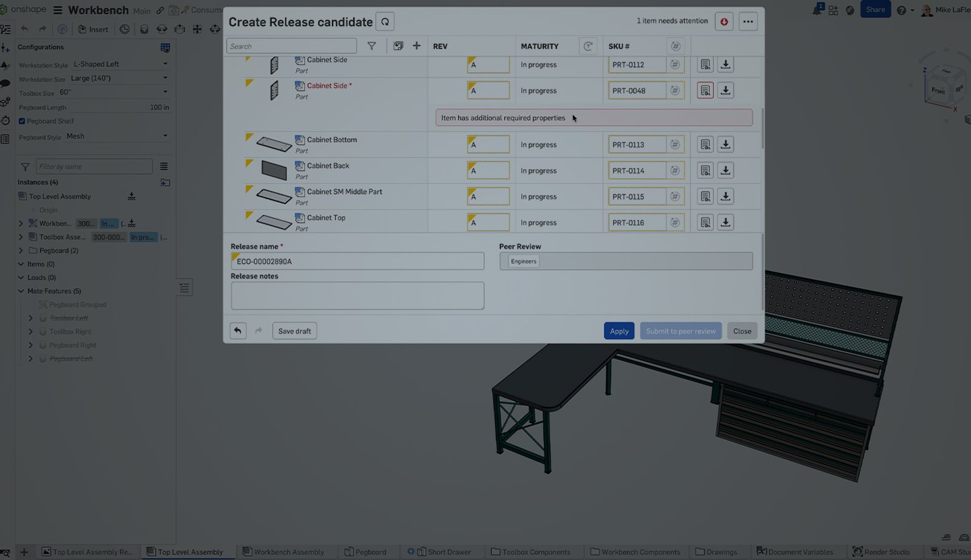
Task: Click the Insert tool in the assembly toolbar
Action: coord(93,29)
